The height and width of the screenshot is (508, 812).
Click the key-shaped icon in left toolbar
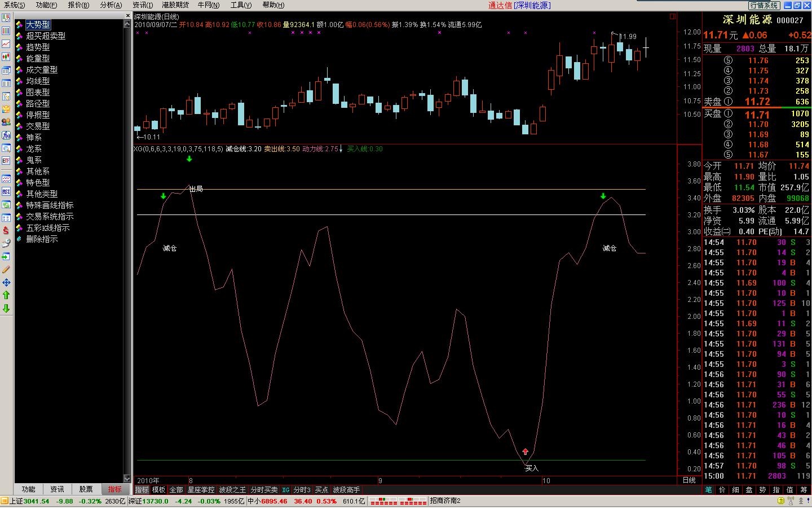(6, 243)
